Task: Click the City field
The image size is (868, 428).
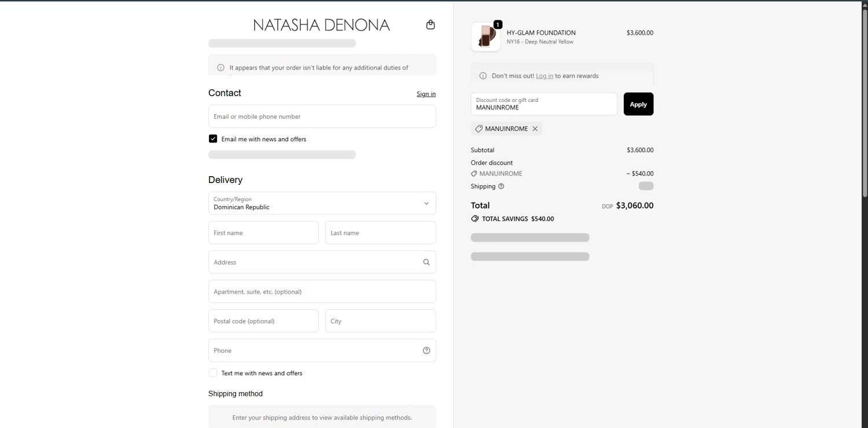Action: [380, 321]
